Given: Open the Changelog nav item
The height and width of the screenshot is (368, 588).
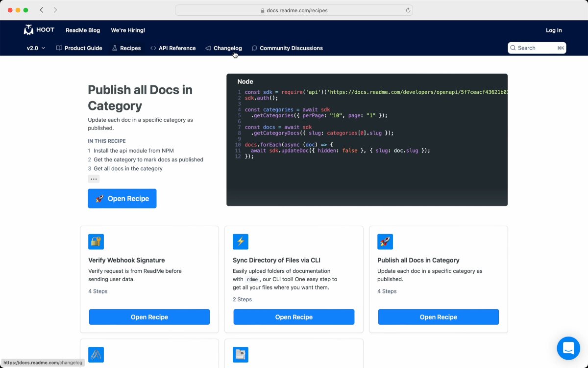Looking at the screenshot, I should (x=223, y=48).
